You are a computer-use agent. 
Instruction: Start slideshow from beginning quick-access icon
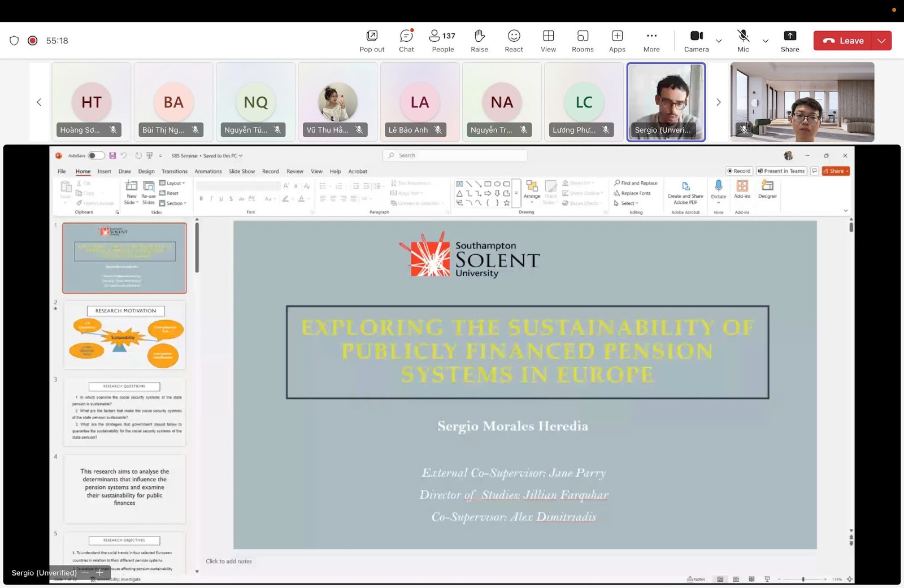click(x=149, y=155)
